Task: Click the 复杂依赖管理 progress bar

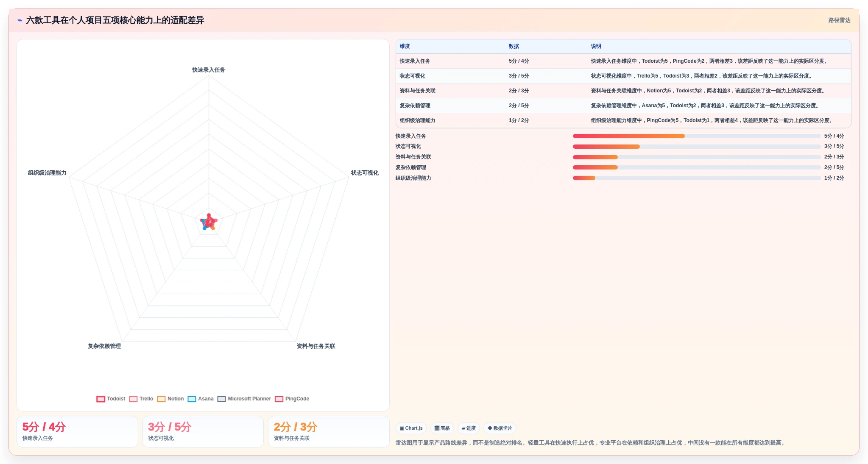Action: coord(697,167)
